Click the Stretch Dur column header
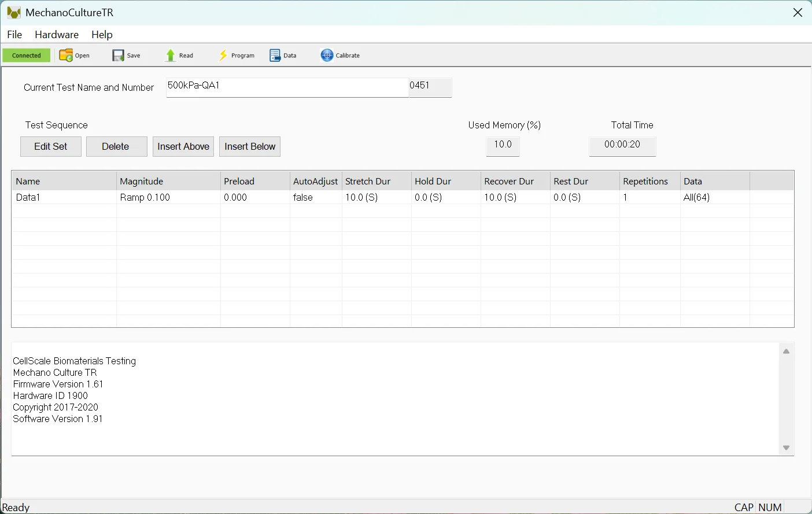The width and height of the screenshot is (812, 514). (377, 181)
